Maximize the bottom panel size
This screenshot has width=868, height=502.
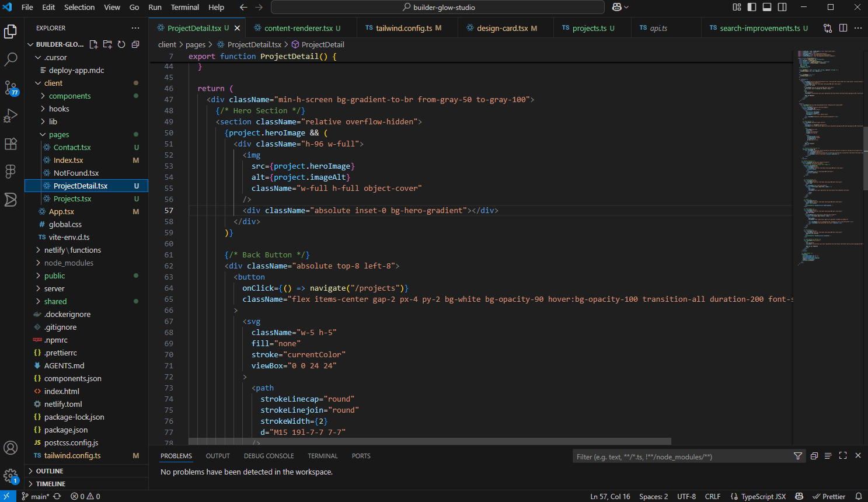[843, 456]
